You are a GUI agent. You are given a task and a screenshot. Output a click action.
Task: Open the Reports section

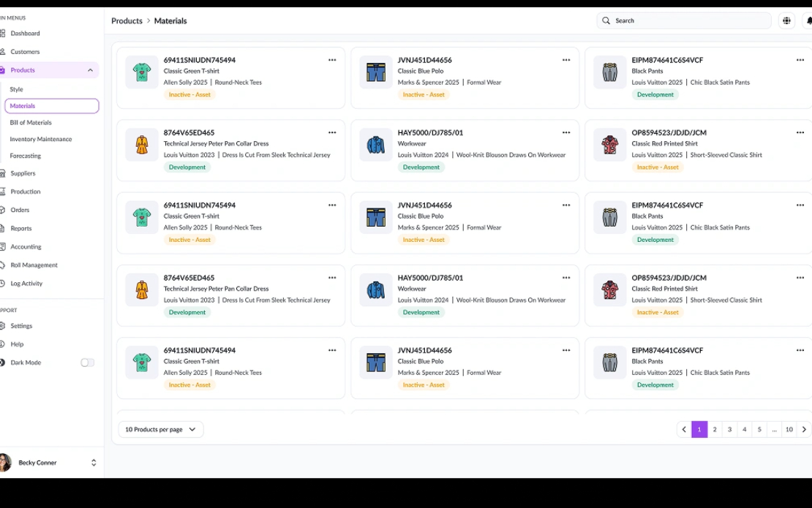(20, 228)
